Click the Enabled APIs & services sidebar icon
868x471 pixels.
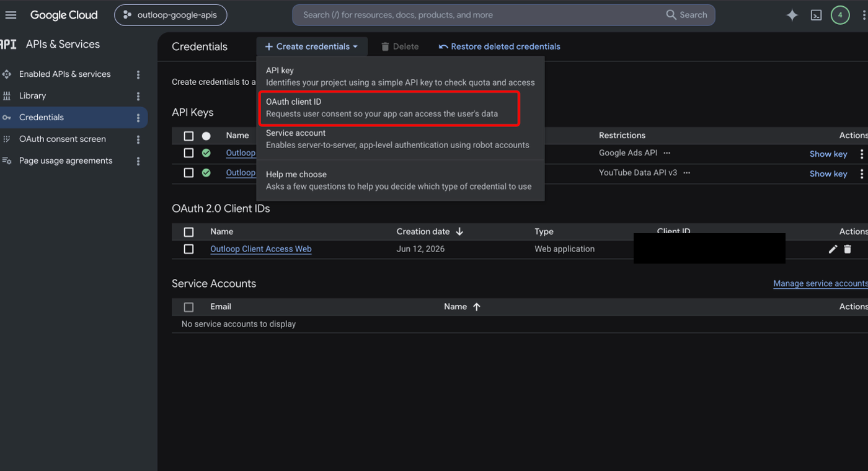pyautogui.click(x=7, y=74)
